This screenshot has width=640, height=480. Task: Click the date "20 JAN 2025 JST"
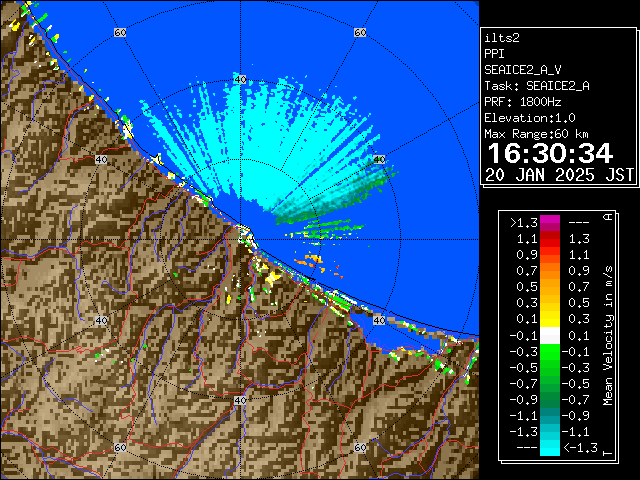point(559,175)
